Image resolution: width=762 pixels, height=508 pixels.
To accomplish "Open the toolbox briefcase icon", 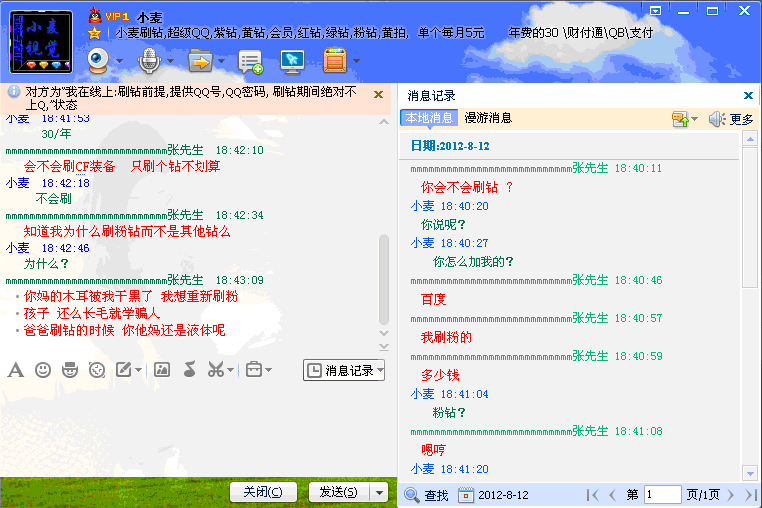I will coord(254,370).
